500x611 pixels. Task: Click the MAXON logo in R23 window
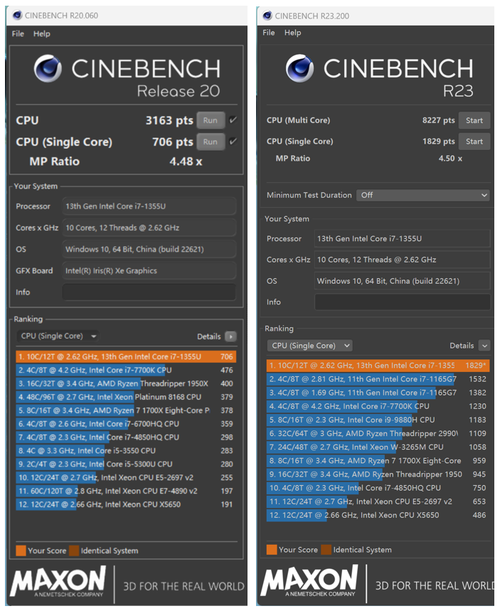pos(309,581)
